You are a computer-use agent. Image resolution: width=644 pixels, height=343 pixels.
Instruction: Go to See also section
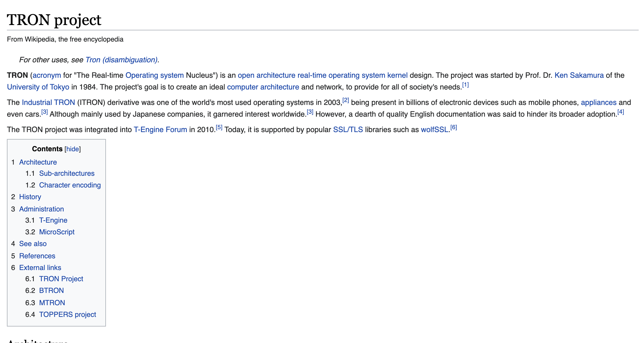pos(33,244)
